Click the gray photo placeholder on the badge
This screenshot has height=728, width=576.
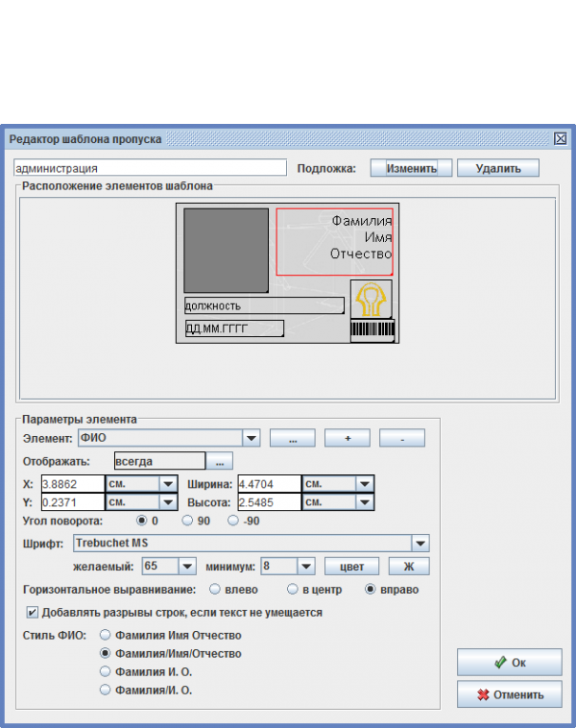(226, 250)
